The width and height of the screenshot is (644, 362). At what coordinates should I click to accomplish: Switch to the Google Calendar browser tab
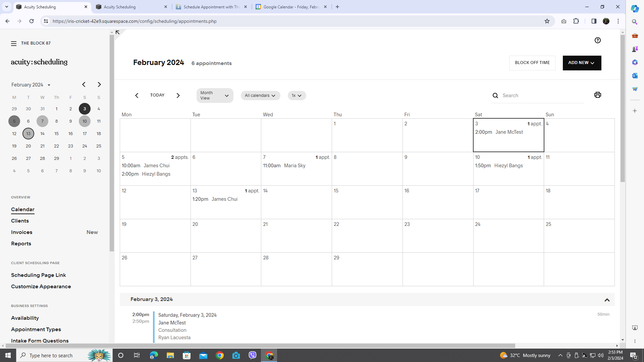pos(291,7)
